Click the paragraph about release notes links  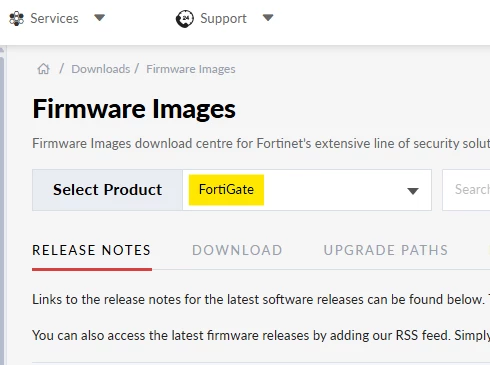[x=261, y=299]
